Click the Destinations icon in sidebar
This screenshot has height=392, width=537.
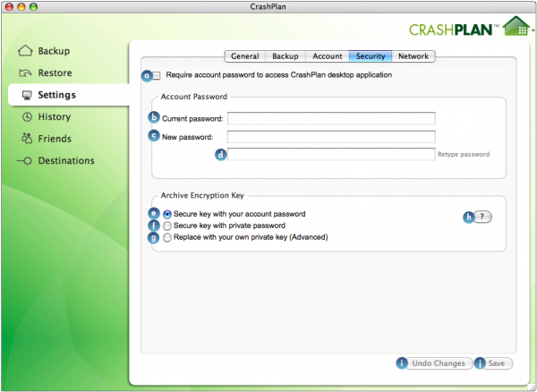click(24, 160)
